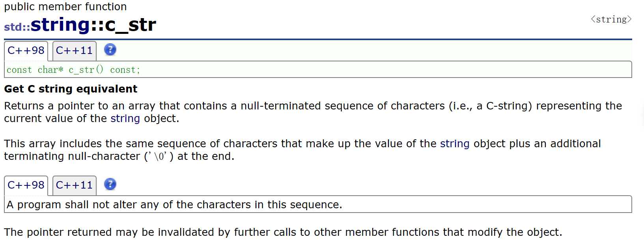This screenshot has height=248, width=644.
Task: Click the help icon beside the top C++11 tab
Action: coord(110,50)
